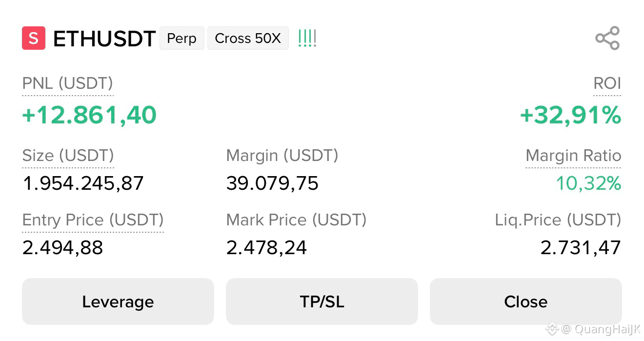644x341 pixels.
Task: Click the ETHUSDT symbol title
Action: [x=104, y=39]
